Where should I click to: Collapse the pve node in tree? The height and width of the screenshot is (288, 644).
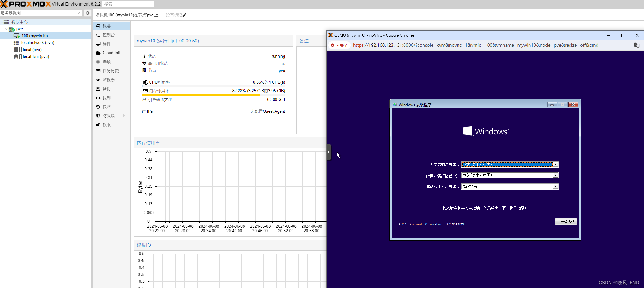tap(7, 29)
